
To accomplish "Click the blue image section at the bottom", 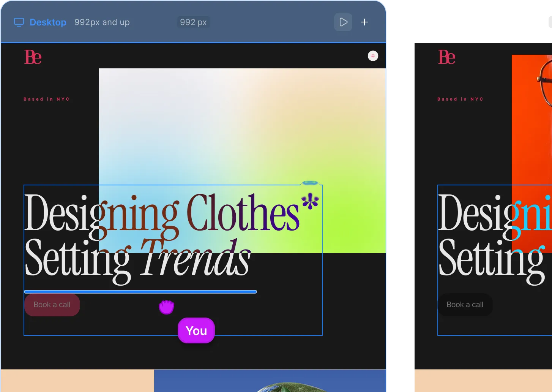I will point(270,381).
